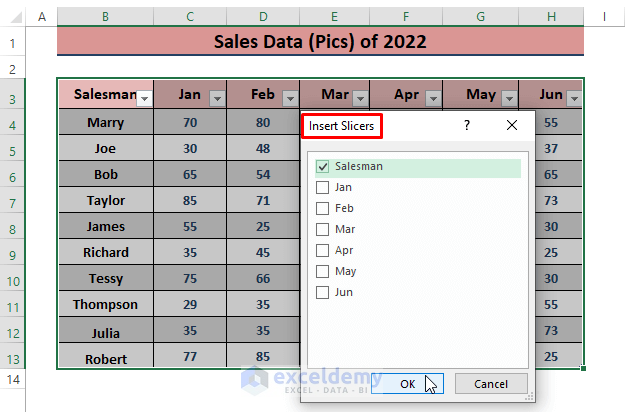Click the Help question mark in dialog
Screen dimensions: 625x412
point(466,126)
